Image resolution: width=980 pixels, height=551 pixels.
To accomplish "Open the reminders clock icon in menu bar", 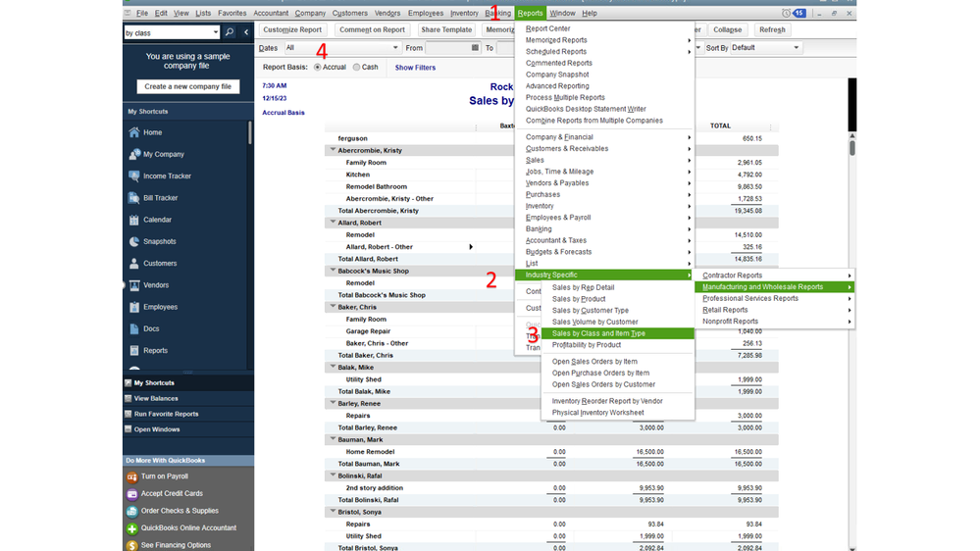I will (786, 13).
